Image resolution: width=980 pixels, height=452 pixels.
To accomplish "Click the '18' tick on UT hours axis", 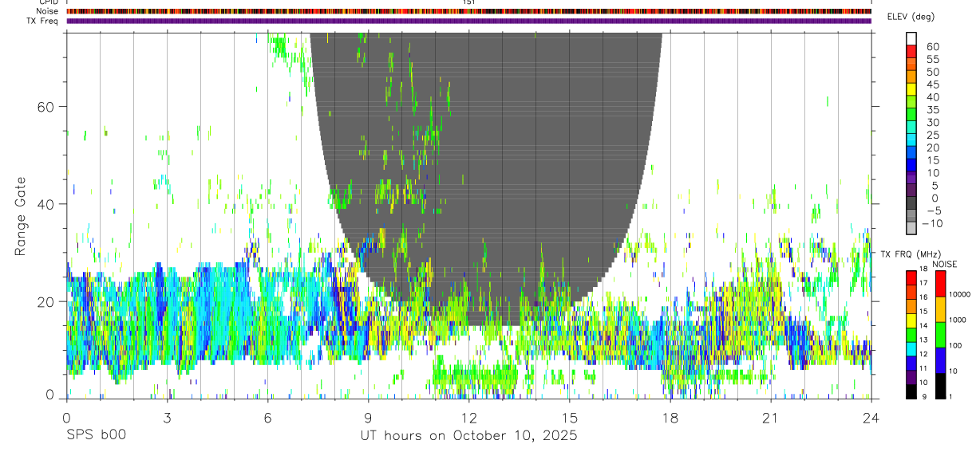I will [x=670, y=418].
